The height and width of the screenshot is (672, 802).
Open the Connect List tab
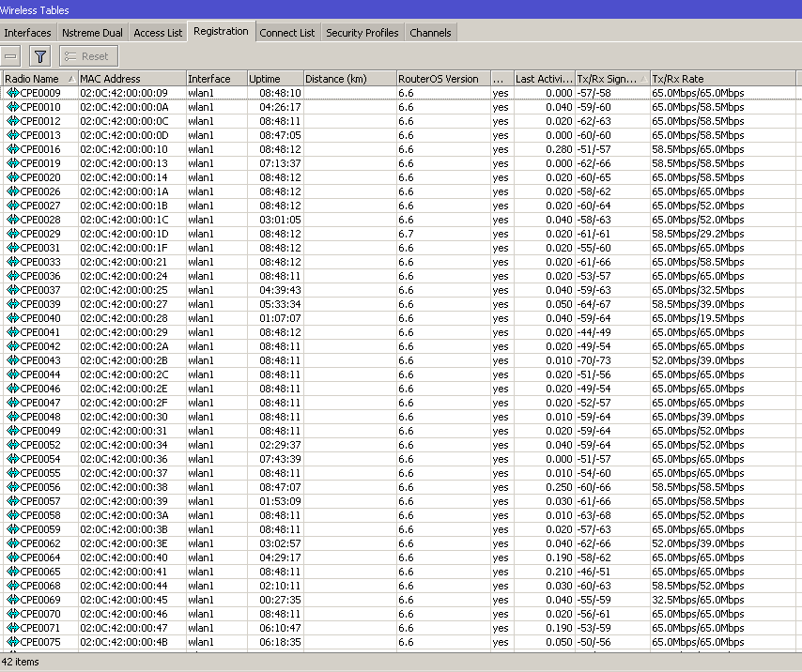(287, 32)
